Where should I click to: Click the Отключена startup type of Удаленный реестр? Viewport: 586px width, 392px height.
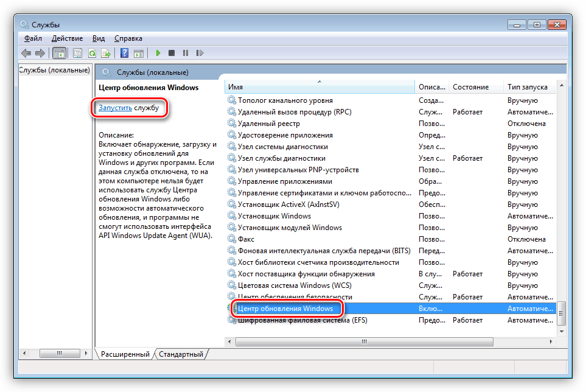[x=526, y=124]
